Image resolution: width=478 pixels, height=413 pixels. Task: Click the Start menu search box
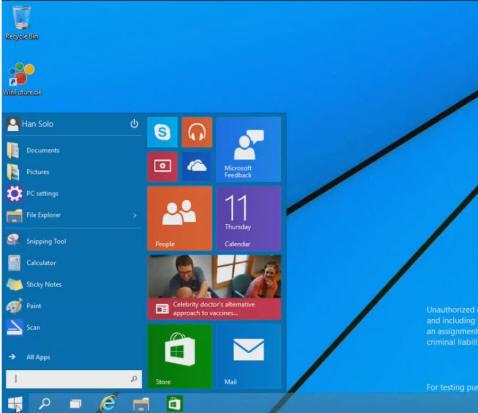(x=74, y=379)
